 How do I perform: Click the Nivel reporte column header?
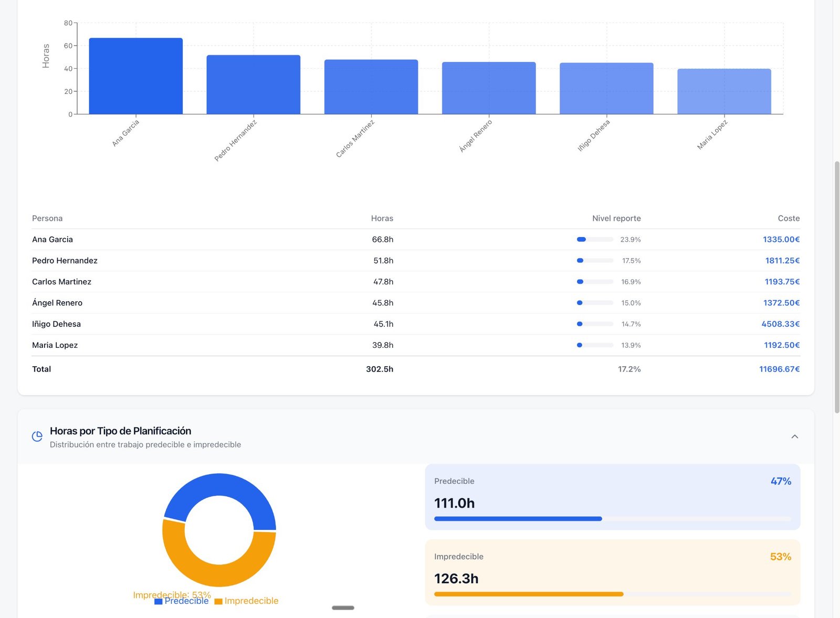point(616,218)
